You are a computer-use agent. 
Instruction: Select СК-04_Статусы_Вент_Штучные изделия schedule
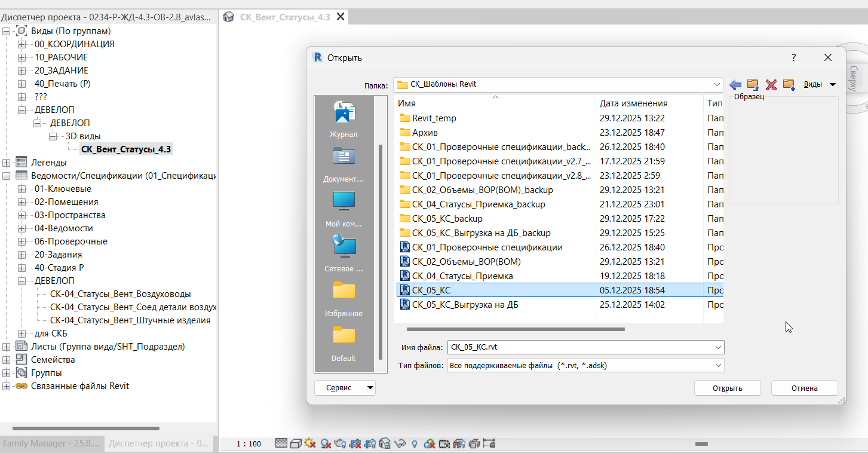click(x=130, y=320)
